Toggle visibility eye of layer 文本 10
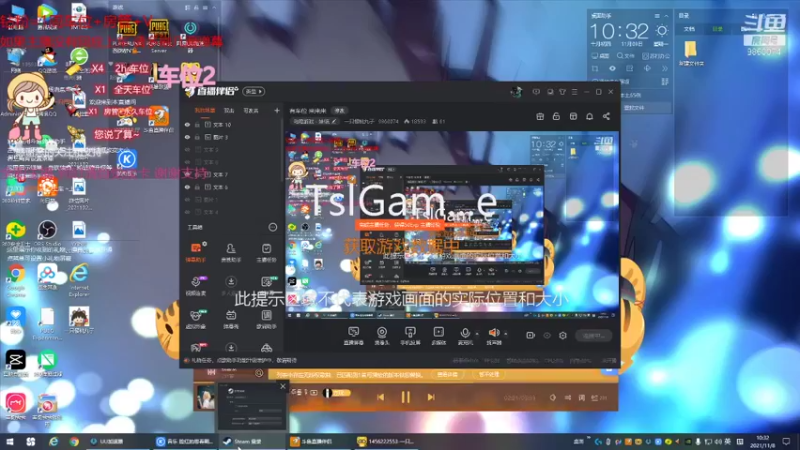 (x=187, y=124)
